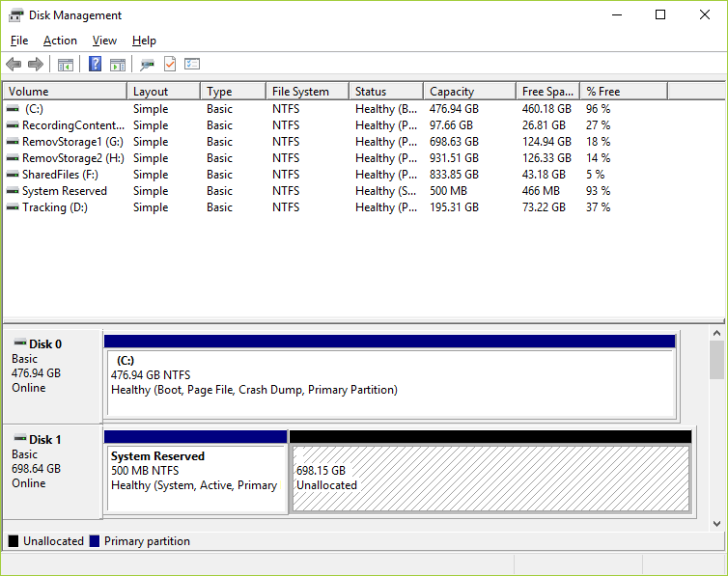The height and width of the screenshot is (576, 728).
Task: Click the System Reserved volume drive icon
Action: (13, 191)
